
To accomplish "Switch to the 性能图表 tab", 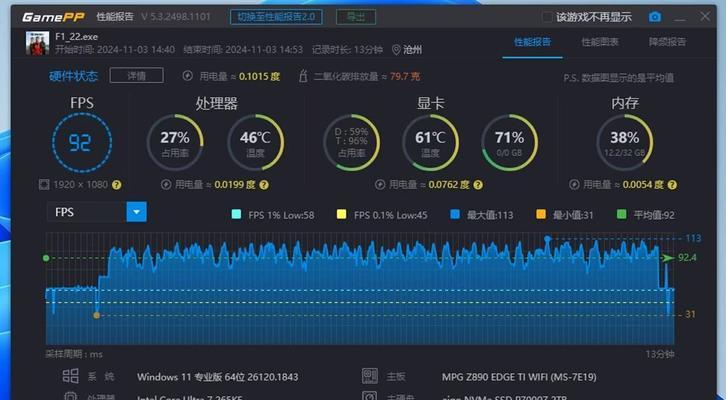I will pyautogui.click(x=600, y=42).
